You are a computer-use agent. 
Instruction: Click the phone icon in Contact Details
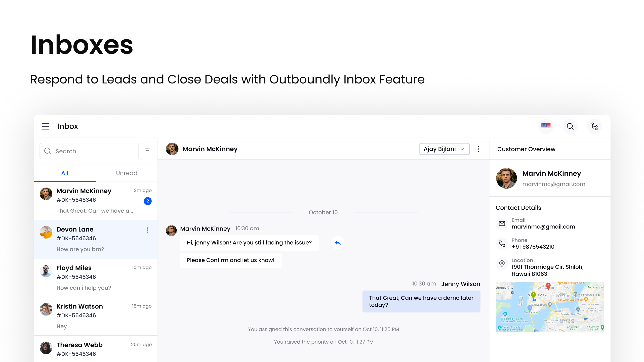(x=502, y=243)
